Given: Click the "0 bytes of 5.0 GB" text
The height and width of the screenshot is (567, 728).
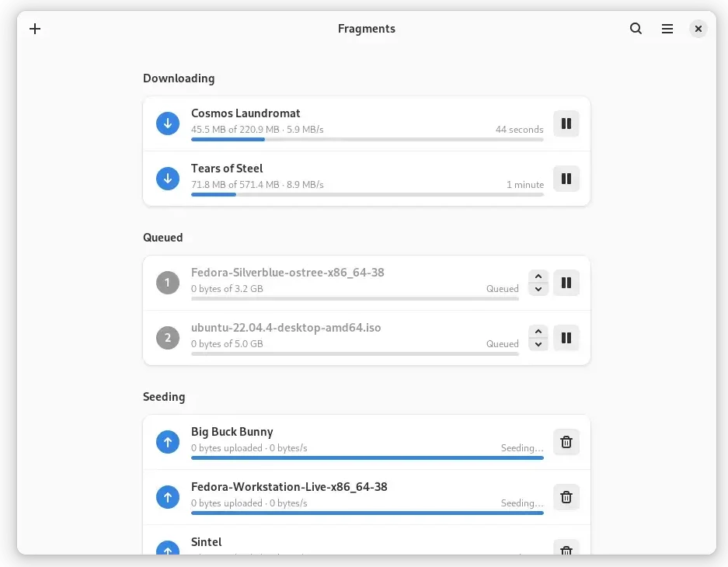Looking at the screenshot, I should [x=227, y=344].
